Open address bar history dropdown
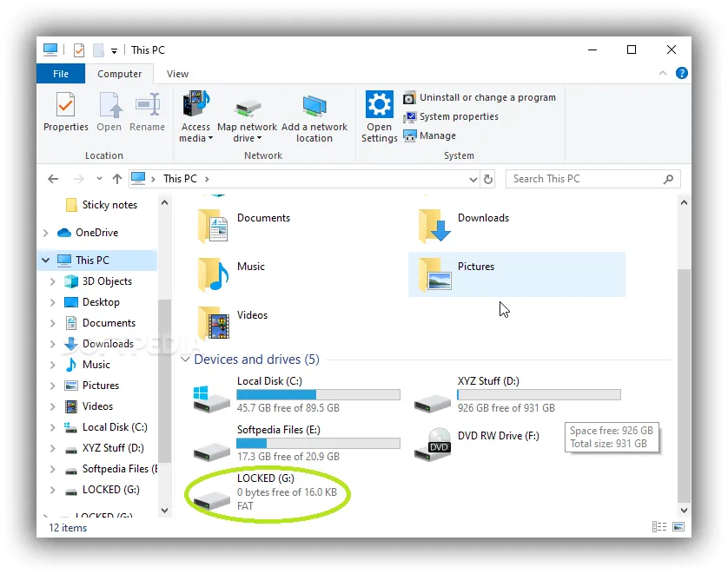Screen dimensions: 728x574 coord(473,179)
